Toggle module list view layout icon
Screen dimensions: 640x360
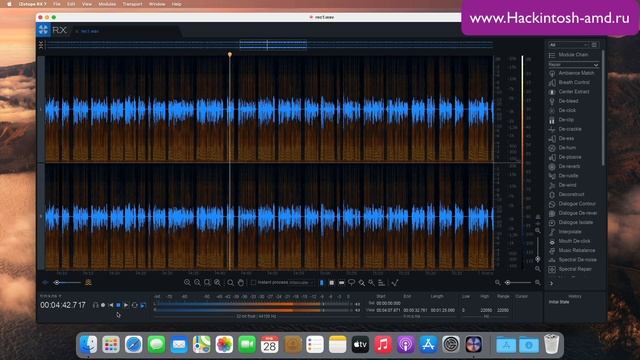594,44
